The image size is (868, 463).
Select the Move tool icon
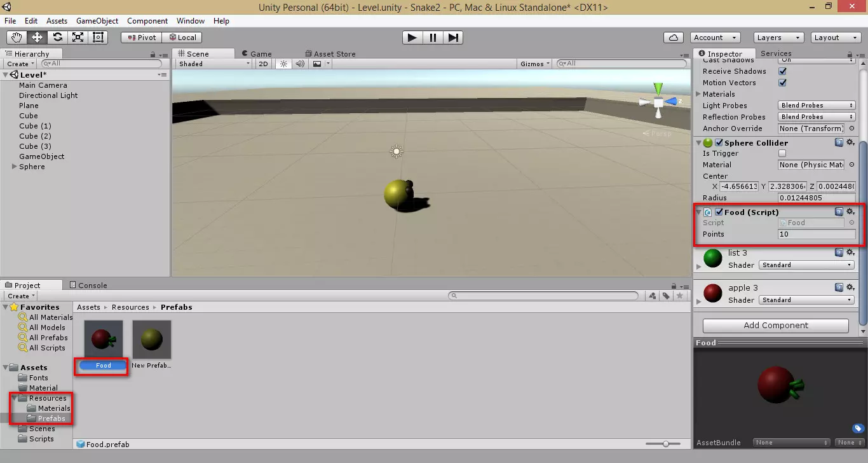[x=37, y=38]
